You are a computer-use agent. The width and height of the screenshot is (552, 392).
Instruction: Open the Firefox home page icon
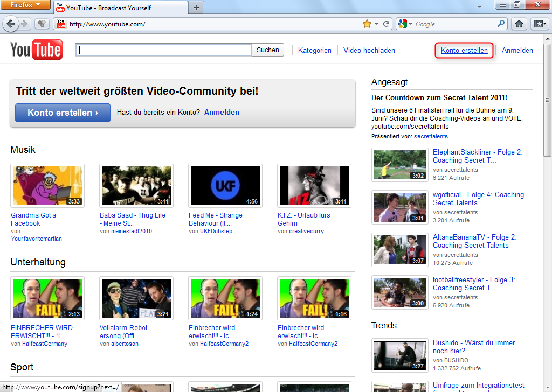click(x=519, y=24)
